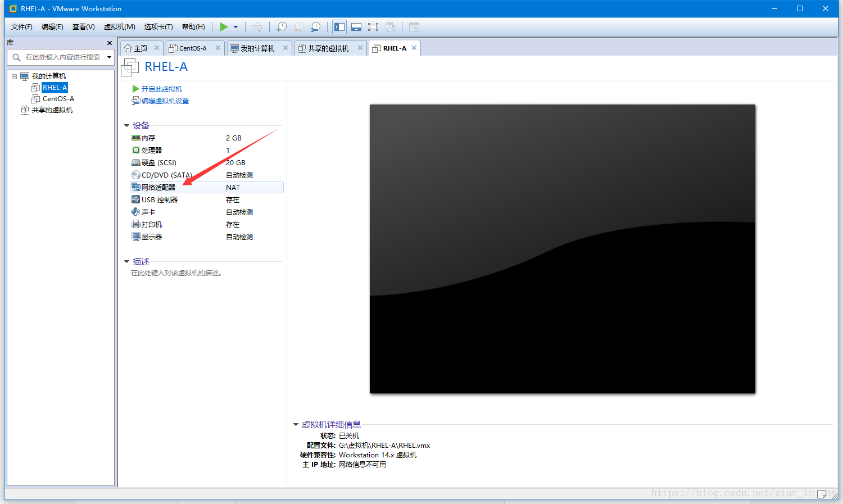
Task: Select 共享的虚拟机 in the library tree
Action: click(x=52, y=110)
